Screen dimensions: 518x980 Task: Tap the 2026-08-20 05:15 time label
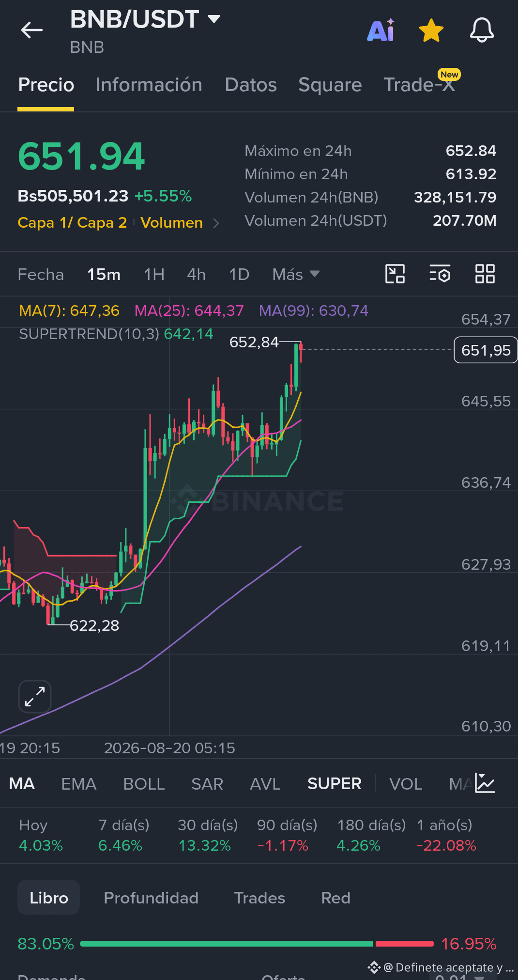coord(169,748)
